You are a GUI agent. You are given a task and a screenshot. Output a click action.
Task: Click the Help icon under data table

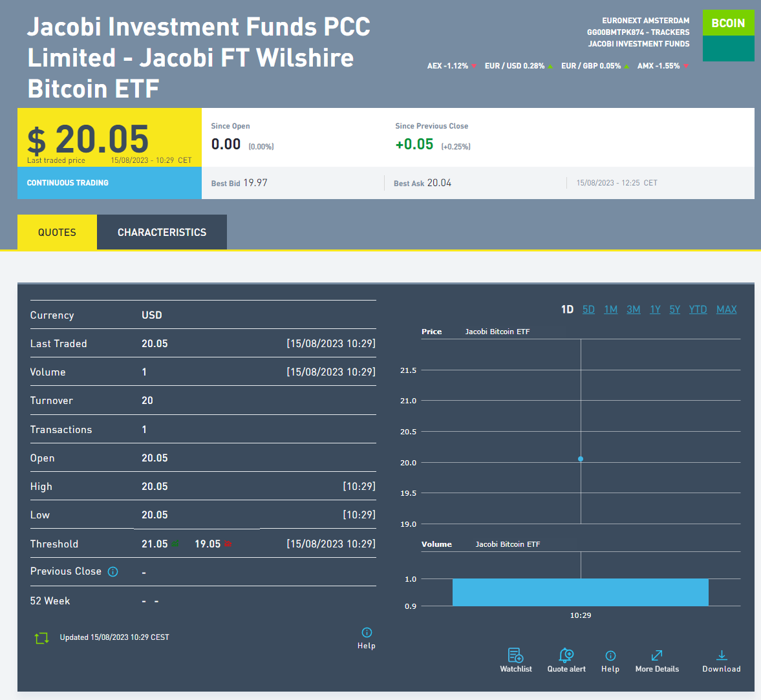(x=367, y=633)
